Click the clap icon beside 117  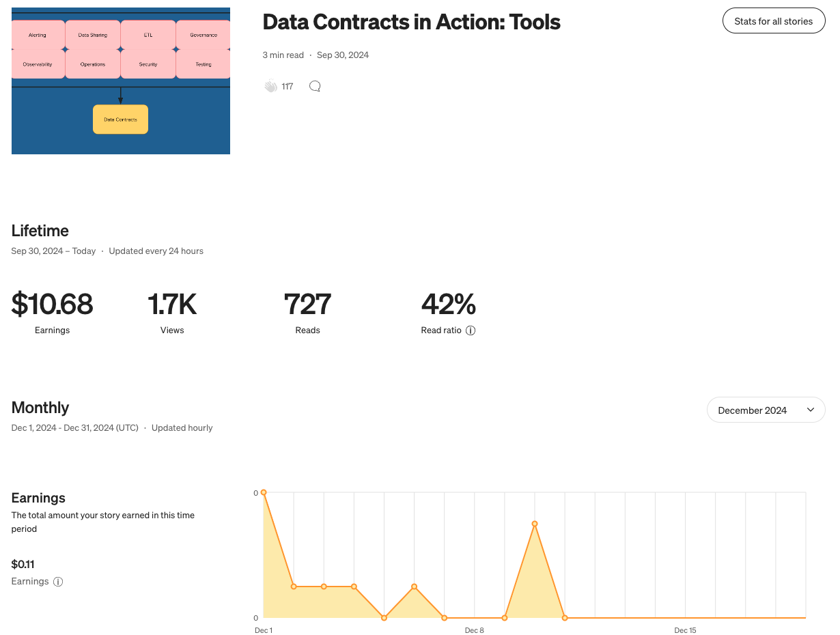tap(271, 86)
